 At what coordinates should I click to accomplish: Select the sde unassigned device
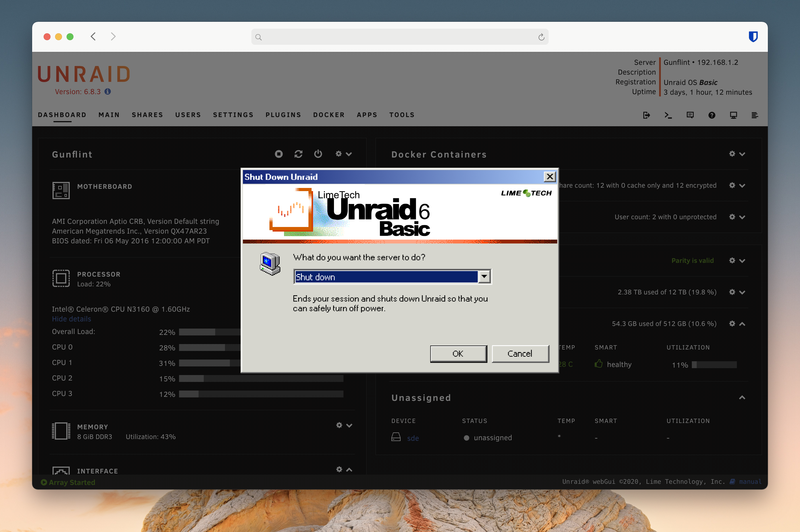(413, 438)
